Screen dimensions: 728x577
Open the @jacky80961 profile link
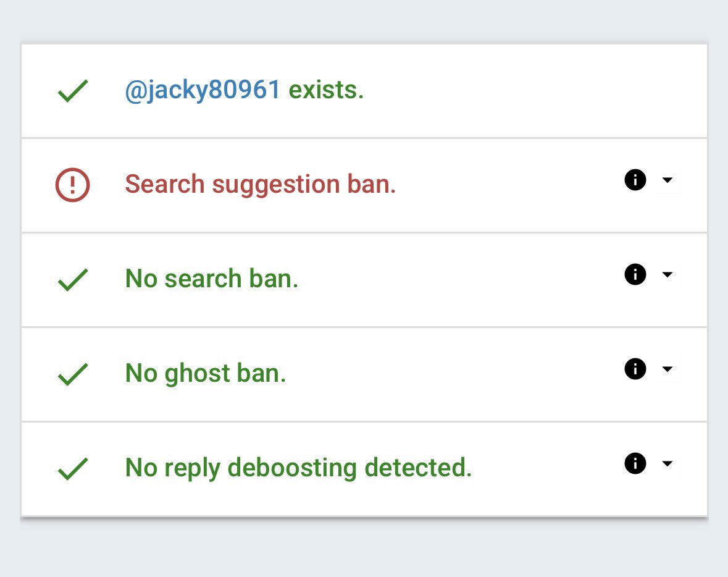click(203, 90)
